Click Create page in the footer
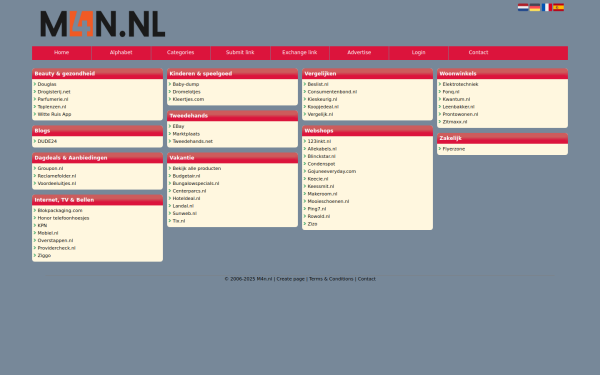The height and width of the screenshot is (375, 600). click(290, 279)
